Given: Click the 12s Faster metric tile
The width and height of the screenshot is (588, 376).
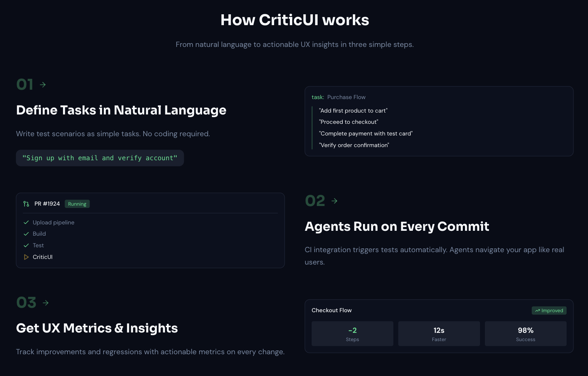Looking at the screenshot, I should point(439,334).
